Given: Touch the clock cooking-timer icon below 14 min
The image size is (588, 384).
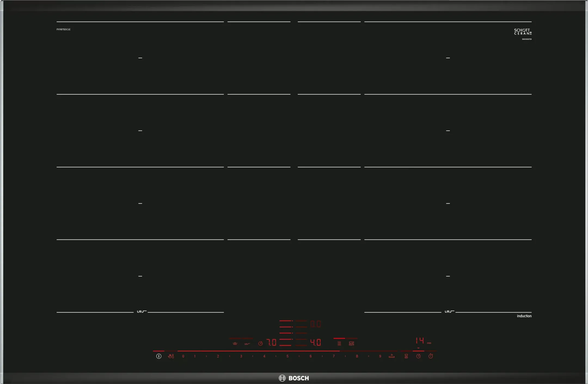Looking at the screenshot, I should coord(418,356).
